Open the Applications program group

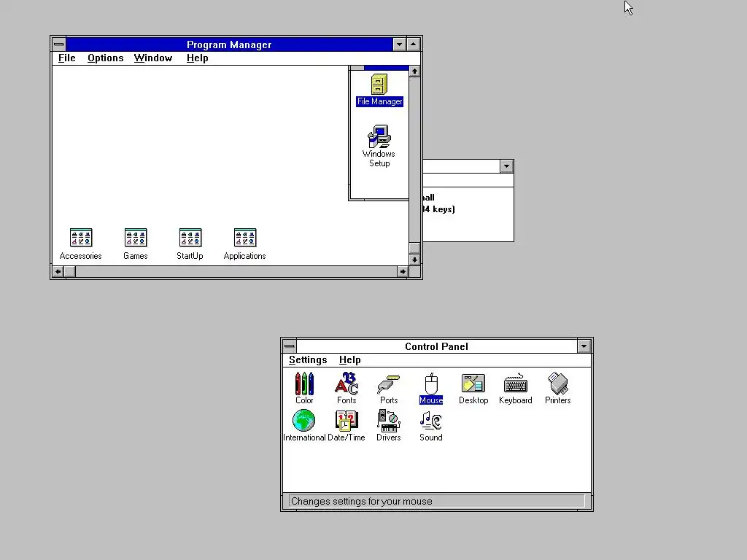pyautogui.click(x=245, y=244)
